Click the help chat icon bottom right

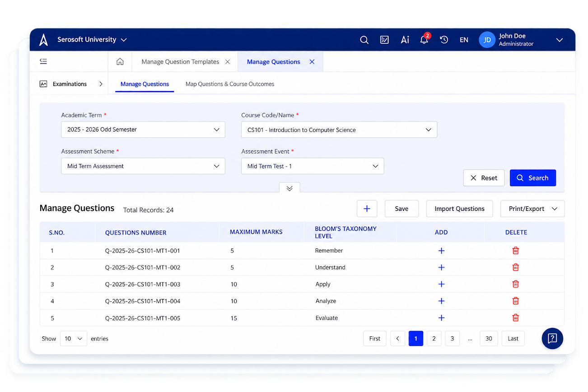552,338
